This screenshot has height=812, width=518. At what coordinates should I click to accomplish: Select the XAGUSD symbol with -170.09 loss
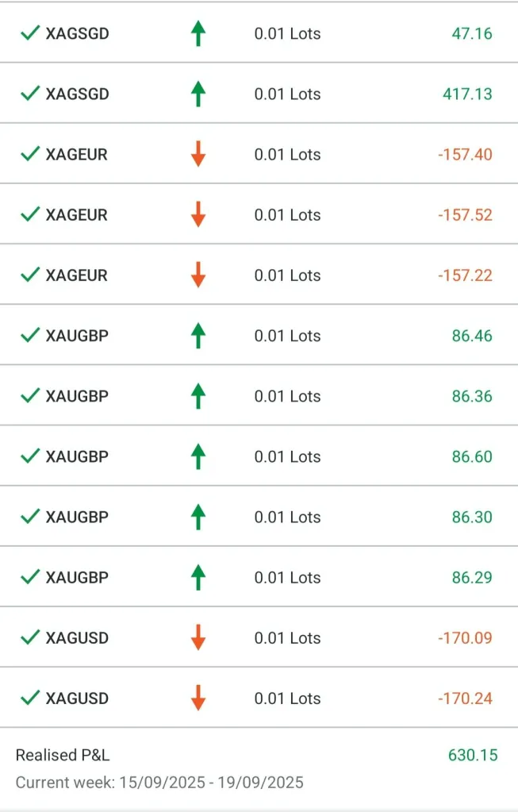(x=78, y=637)
